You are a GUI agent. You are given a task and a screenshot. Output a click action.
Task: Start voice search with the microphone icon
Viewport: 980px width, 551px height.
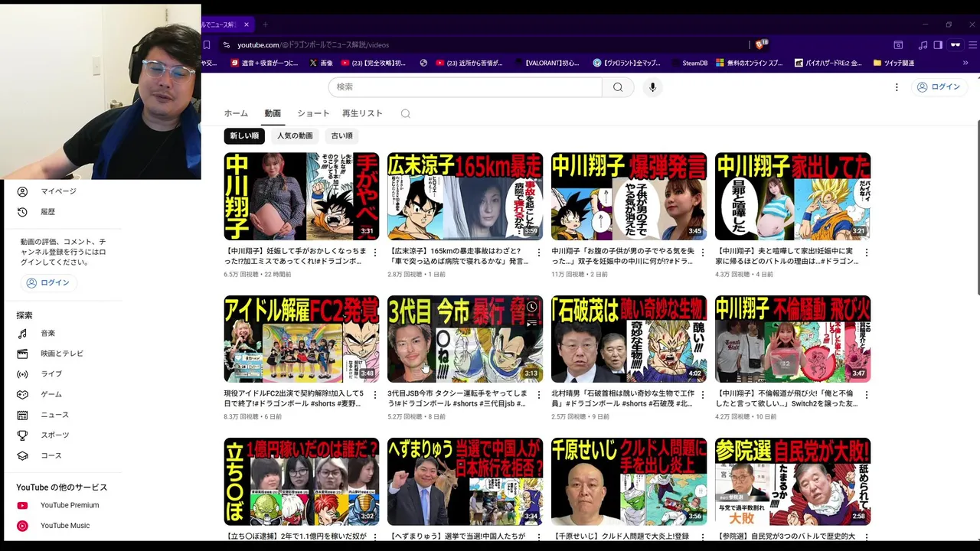click(x=652, y=87)
